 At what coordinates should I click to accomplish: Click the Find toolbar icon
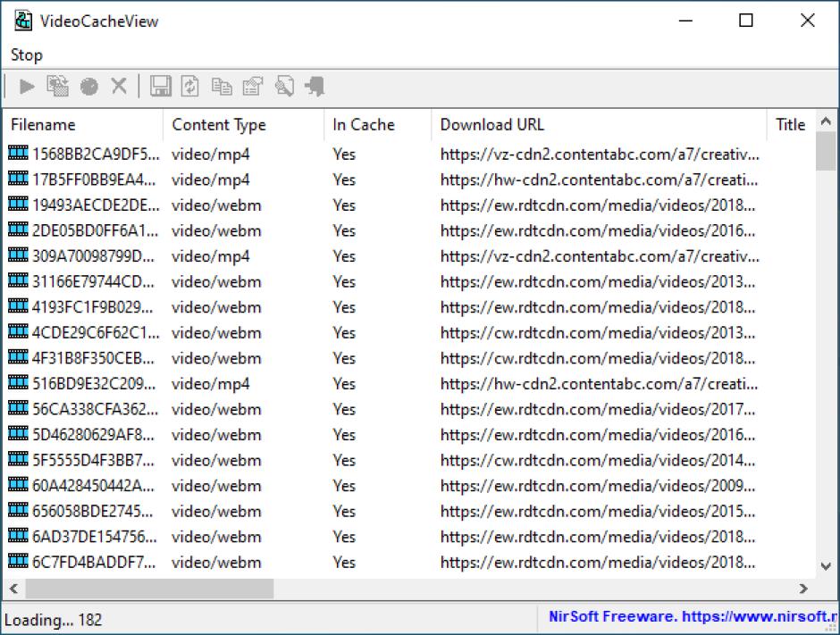pyautogui.click(x=284, y=86)
